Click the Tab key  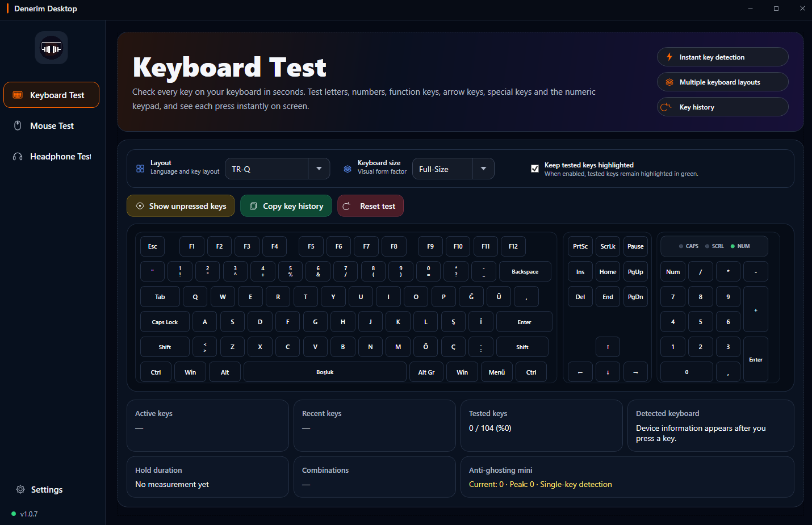[160, 296]
